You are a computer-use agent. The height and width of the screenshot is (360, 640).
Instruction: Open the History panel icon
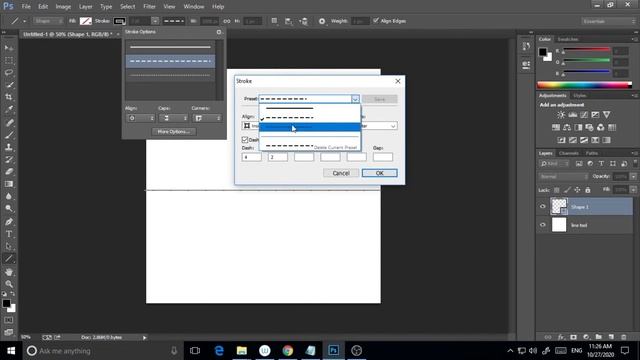pyautogui.click(x=526, y=47)
